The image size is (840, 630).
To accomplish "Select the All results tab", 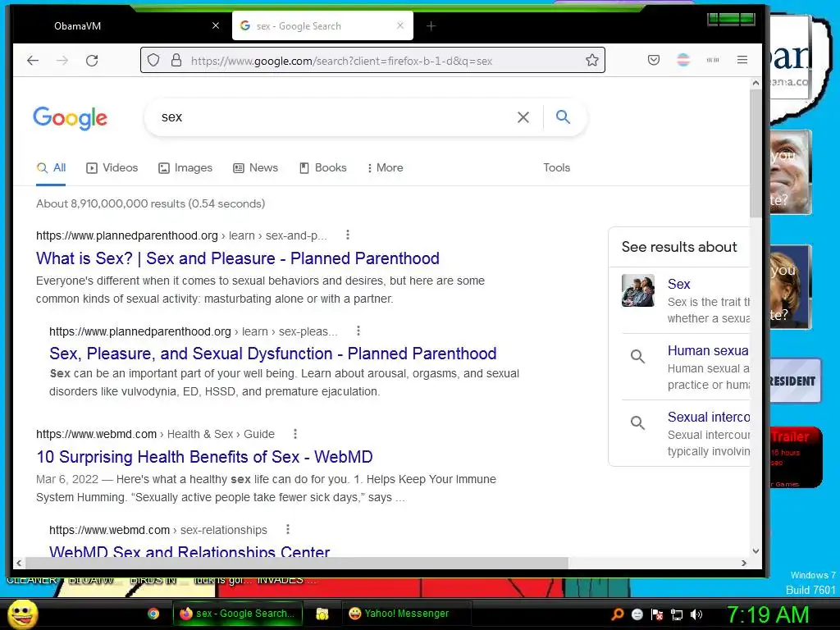I will [x=51, y=167].
